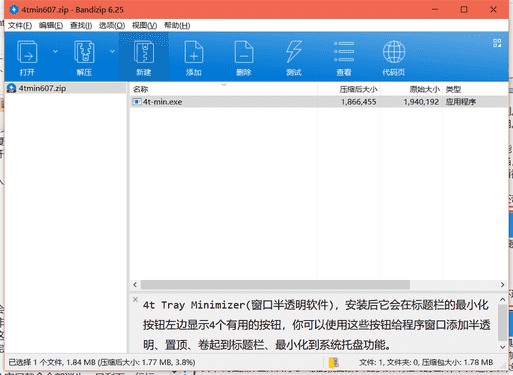The image size is (513, 375).
Task: Click the status bar text 文件: 1, 文件夹: 0
Action: click(x=389, y=362)
